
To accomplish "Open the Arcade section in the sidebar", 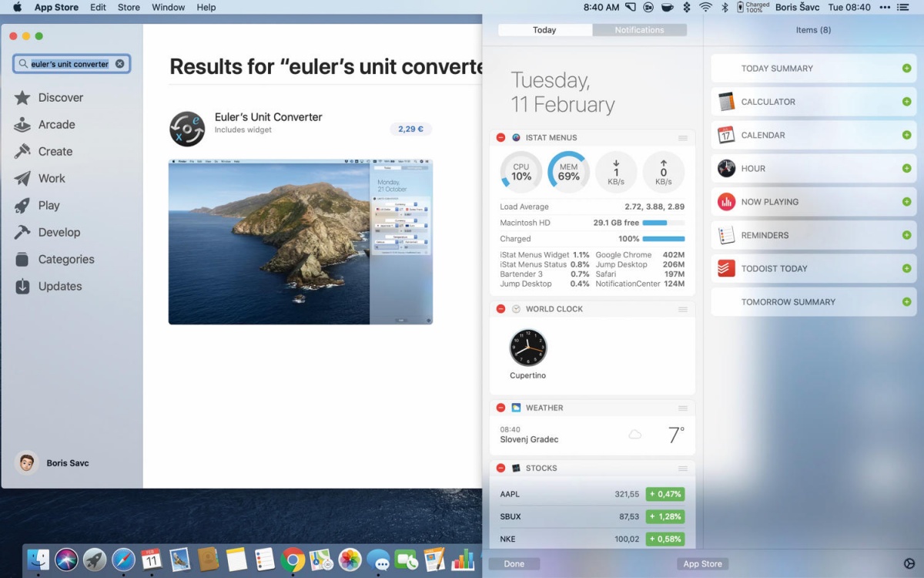I will (x=45, y=125).
